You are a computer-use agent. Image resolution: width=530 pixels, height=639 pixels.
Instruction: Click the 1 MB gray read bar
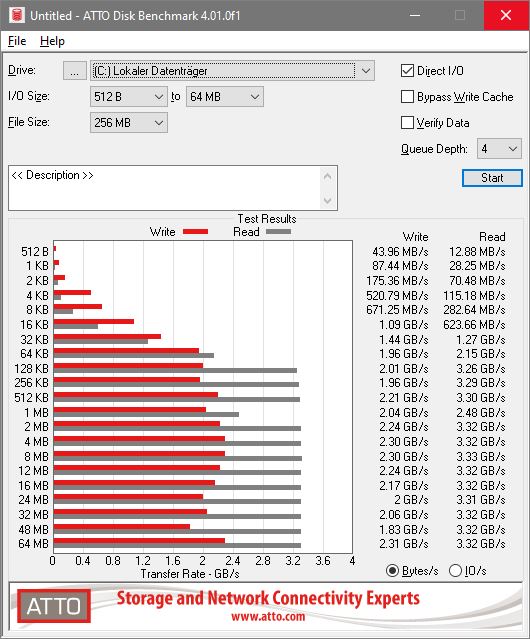(x=146, y=414)
